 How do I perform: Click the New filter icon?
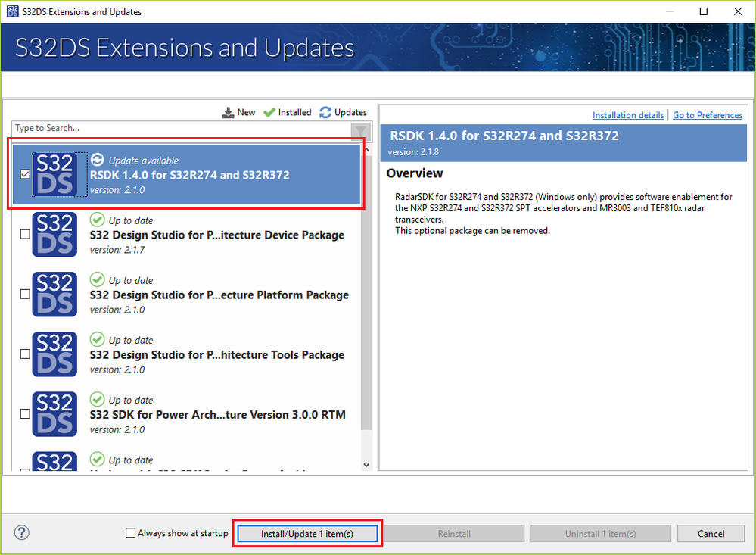[x=228, y=113]
